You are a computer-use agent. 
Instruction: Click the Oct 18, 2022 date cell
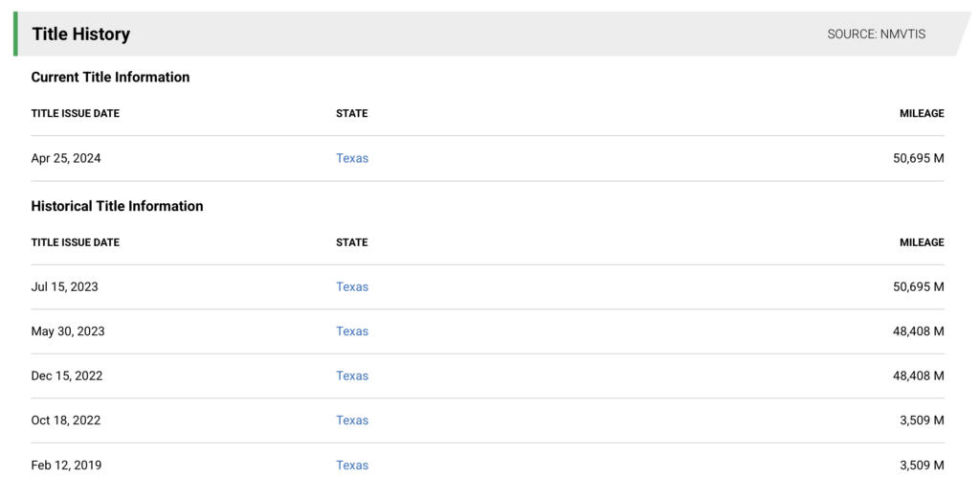(65, 421)
